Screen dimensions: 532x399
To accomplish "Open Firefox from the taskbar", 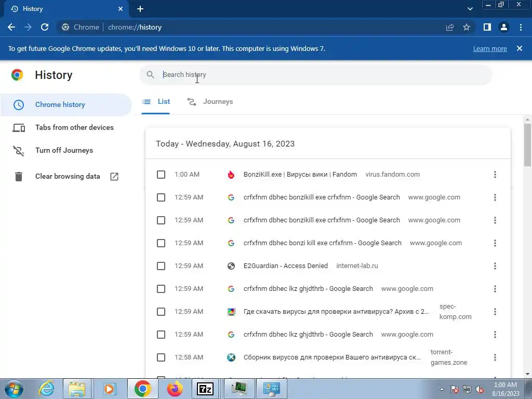I will pyautogui.click(x=175, y=389).
